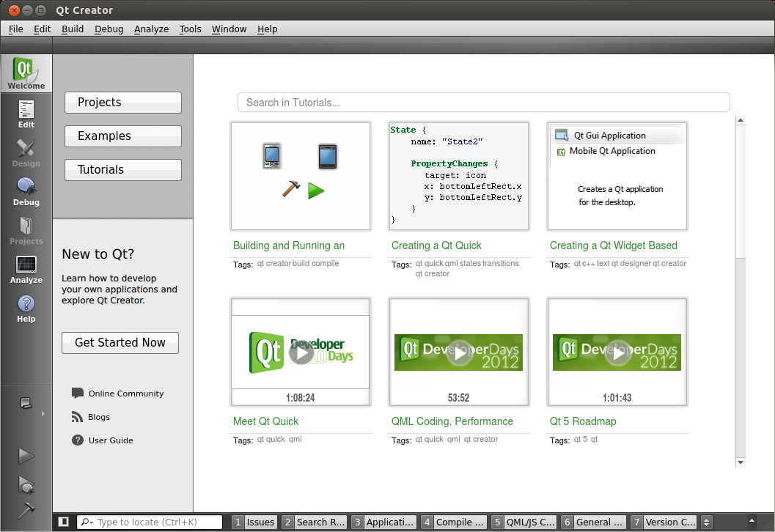Image resolution: width=775 pixels, height=532 pixels.
Task: Open the build and run tutorial thumbnail
Action: pyautogui.click(x=301, y=177)
